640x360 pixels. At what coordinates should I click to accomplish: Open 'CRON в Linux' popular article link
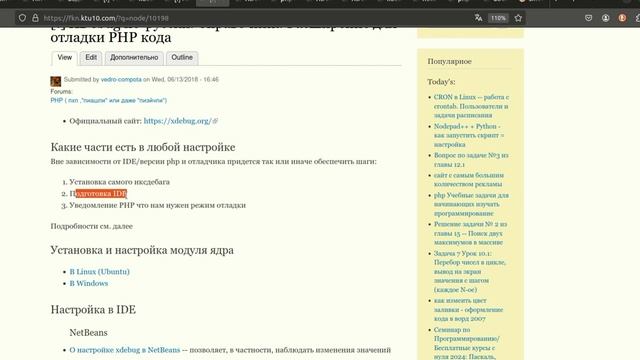click(471, 106)
